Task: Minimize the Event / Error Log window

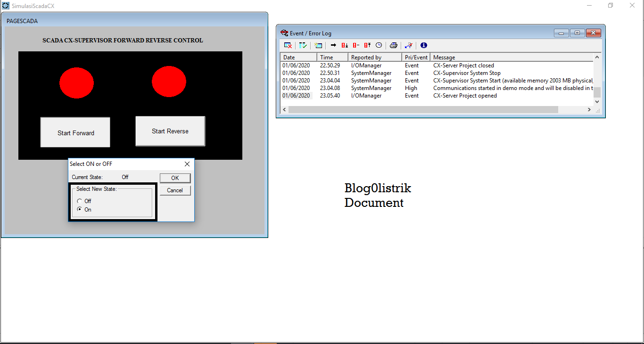Action: pos(561,33)
